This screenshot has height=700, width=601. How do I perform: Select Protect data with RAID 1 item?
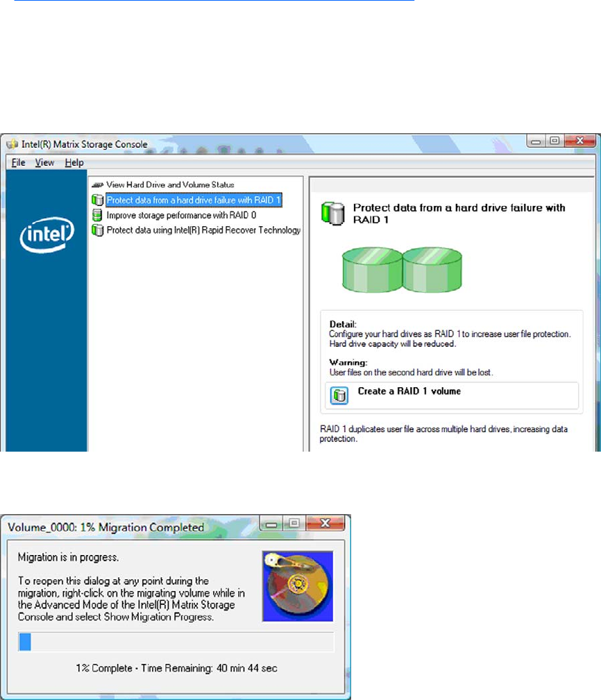pyautogui.click(x=194, y=200)
